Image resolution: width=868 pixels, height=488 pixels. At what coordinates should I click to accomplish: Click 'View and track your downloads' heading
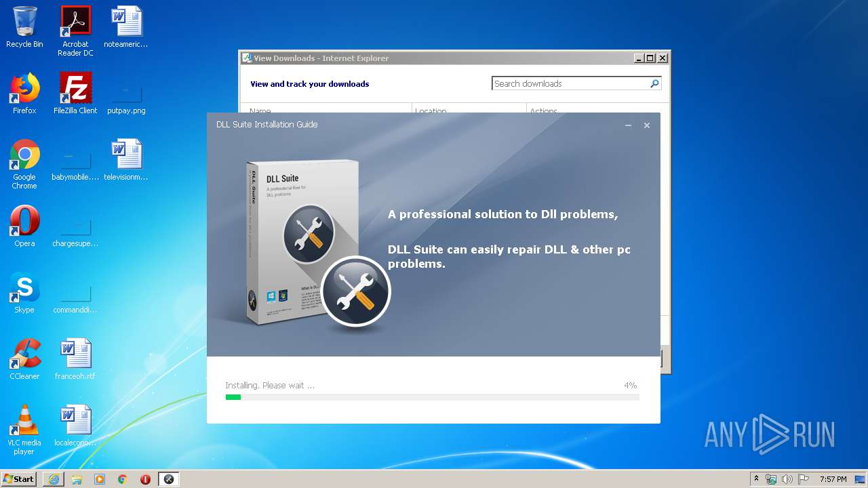pyautogui.click(x=310, y=84)
